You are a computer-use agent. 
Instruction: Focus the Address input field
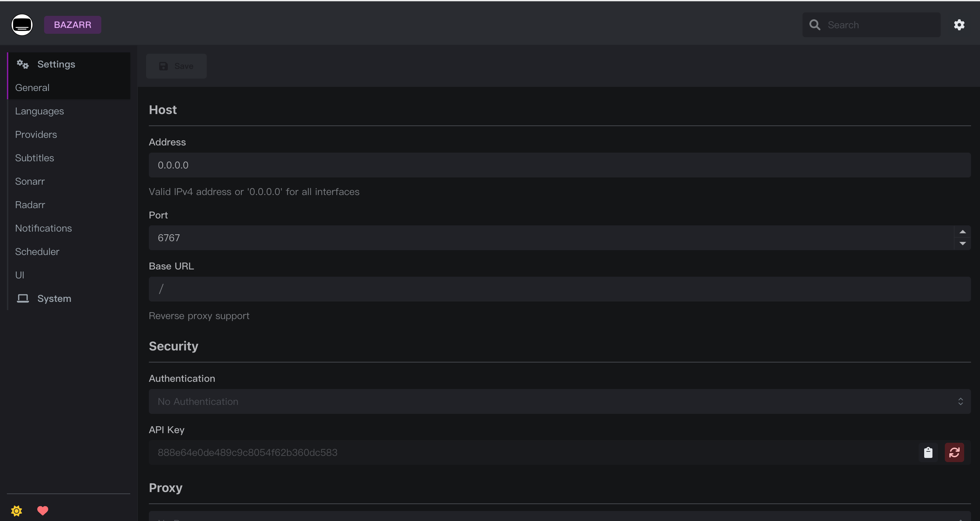point(559,165)
